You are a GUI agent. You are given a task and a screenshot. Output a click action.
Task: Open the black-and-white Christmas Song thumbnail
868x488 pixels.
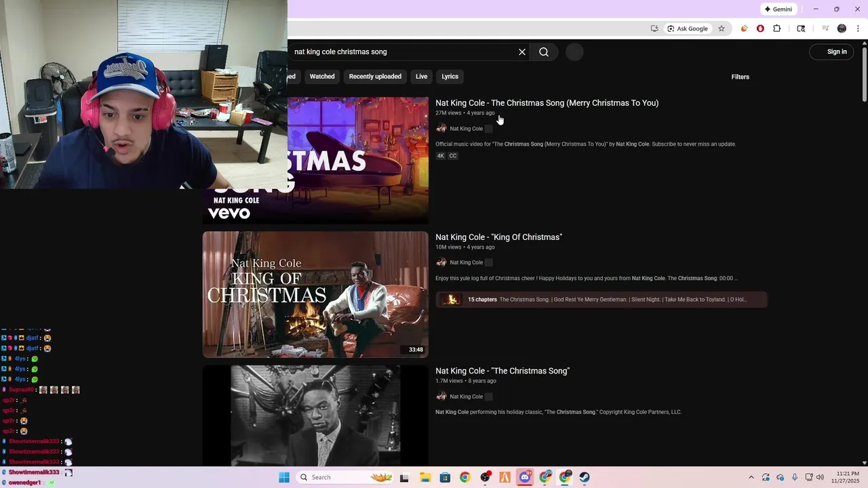tap(315, 415)
